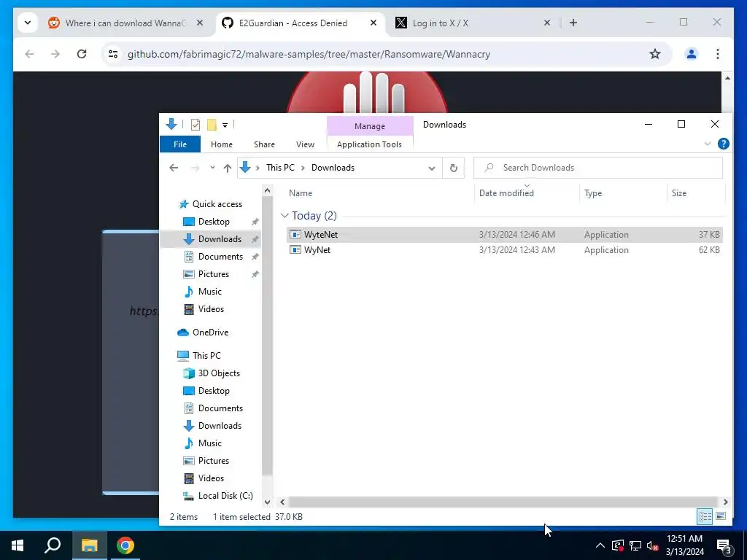Expand the Explorer ribbon chevron
This screenshot has height=560, width=747.
click(708, 144)
